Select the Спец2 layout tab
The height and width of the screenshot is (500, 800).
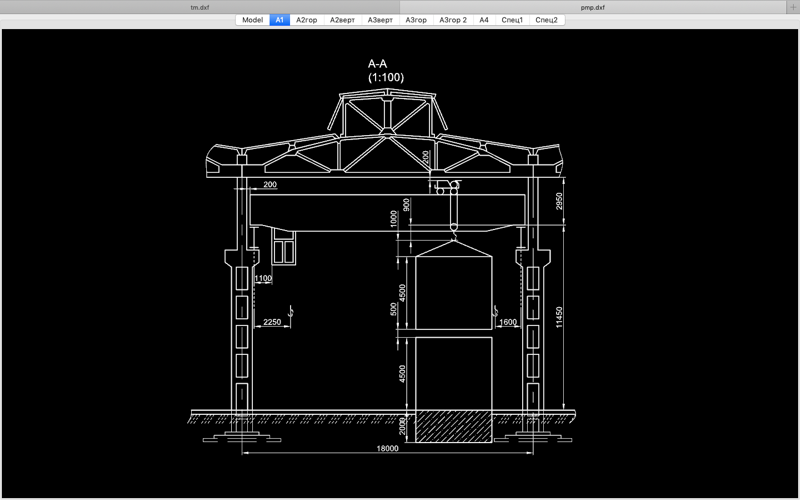point(547,20)
